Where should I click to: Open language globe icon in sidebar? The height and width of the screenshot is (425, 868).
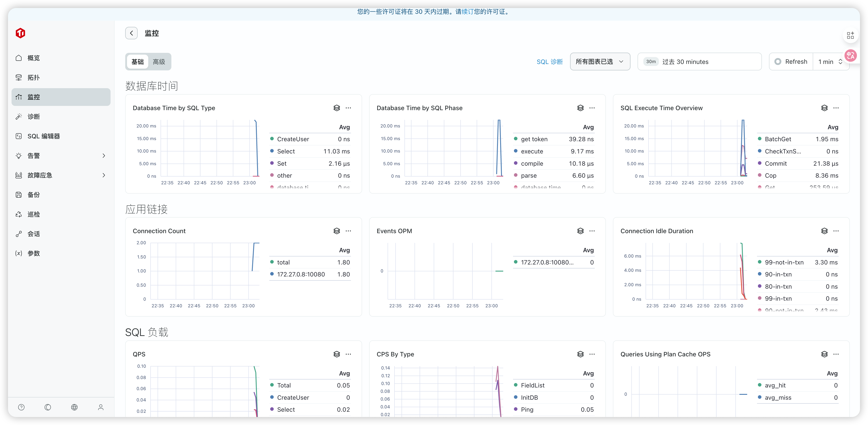74,407
